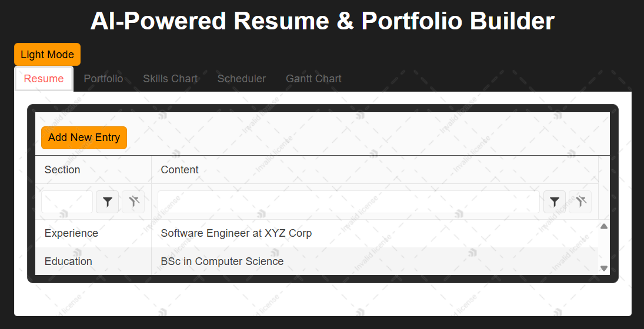Go to the Scheduler tab
Viewport: 644px width, 329px height.
pos(242,79)
